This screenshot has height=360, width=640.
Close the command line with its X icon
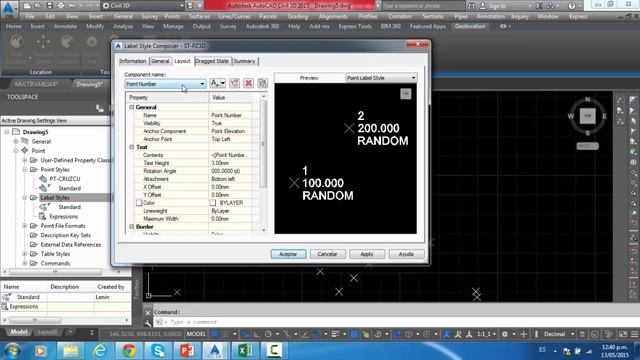coord(148,313)
